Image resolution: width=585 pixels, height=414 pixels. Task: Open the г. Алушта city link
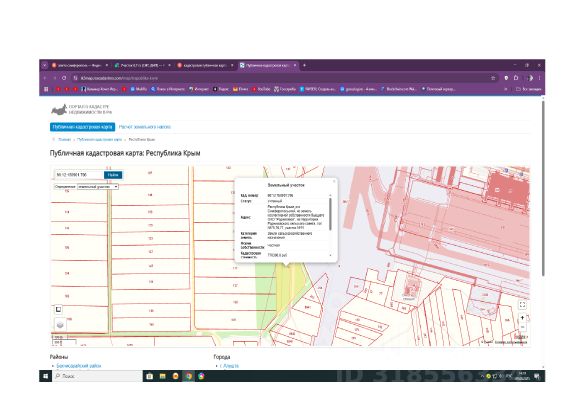tap(229, 366)
